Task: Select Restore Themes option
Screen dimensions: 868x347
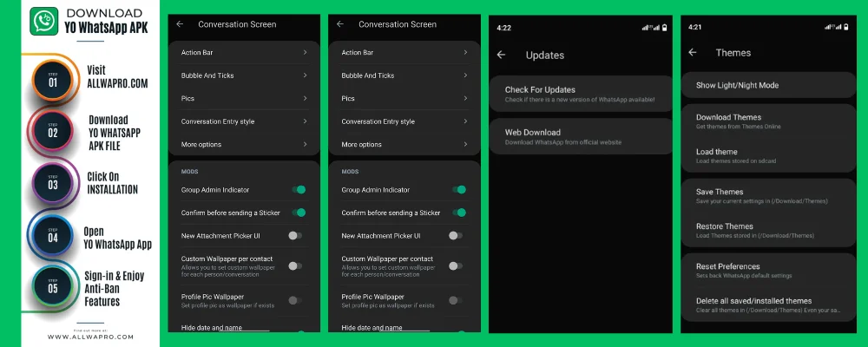Action: point(768,230)
